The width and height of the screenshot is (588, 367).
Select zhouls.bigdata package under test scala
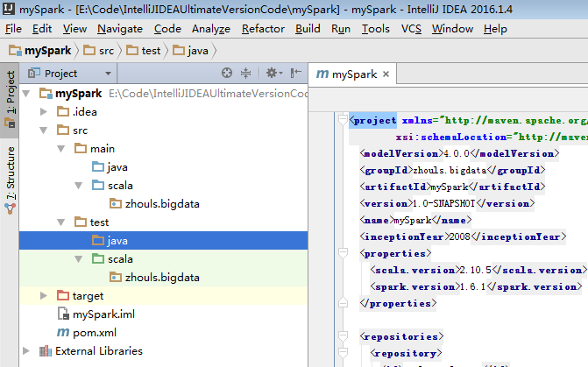[164, 277]
